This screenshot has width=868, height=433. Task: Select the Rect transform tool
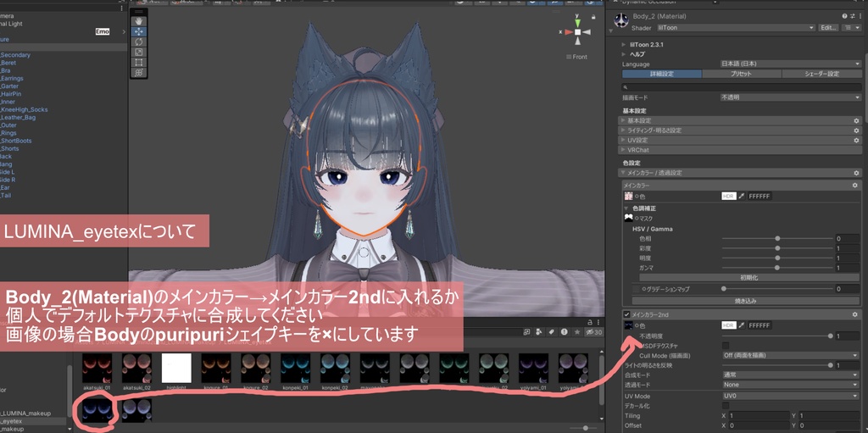tap(139, 63)
